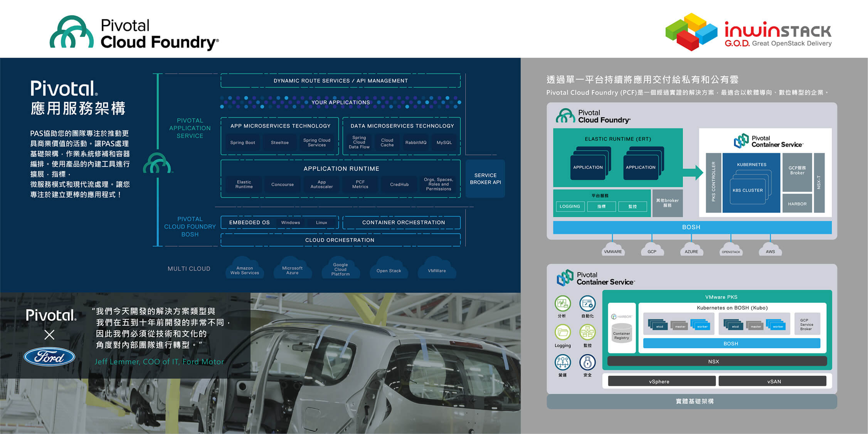Select the Amazon Web Services cloud
868x434 pixels.
(245, 268)
